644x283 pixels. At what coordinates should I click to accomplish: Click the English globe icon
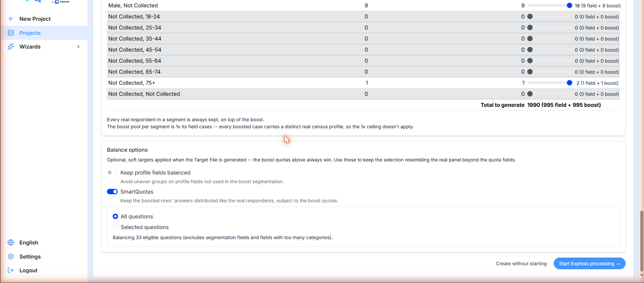pos(11,242)
